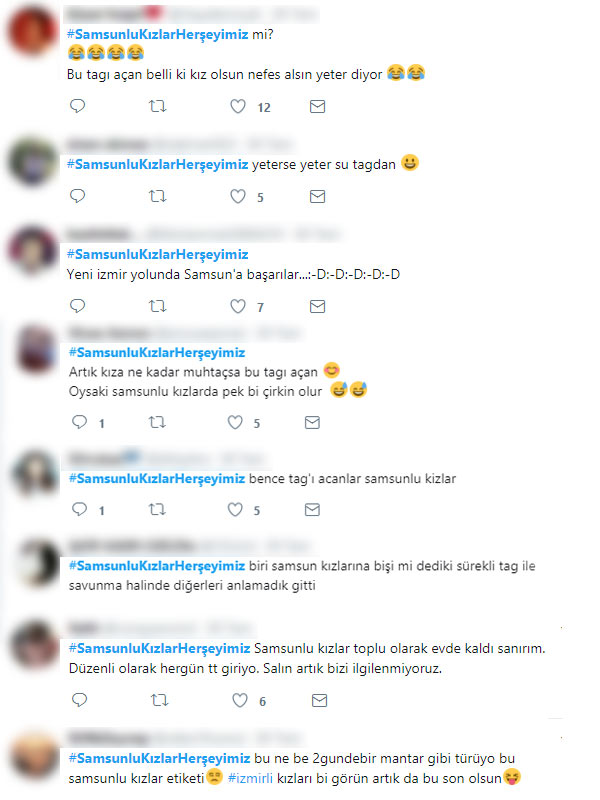Like the tweet 'Artık kıza ne kadar muhtaçsa'
600x800 pixels.
235,422
